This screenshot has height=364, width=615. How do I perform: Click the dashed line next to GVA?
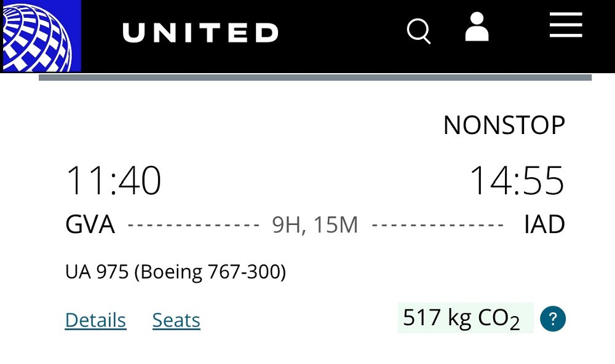193,226
